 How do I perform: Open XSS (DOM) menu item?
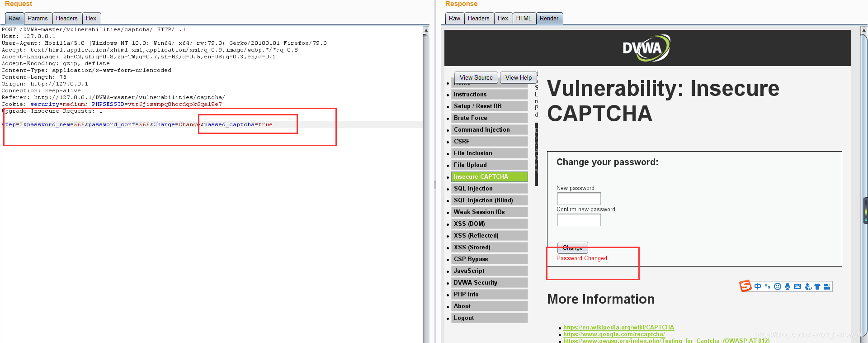[490, 224]
